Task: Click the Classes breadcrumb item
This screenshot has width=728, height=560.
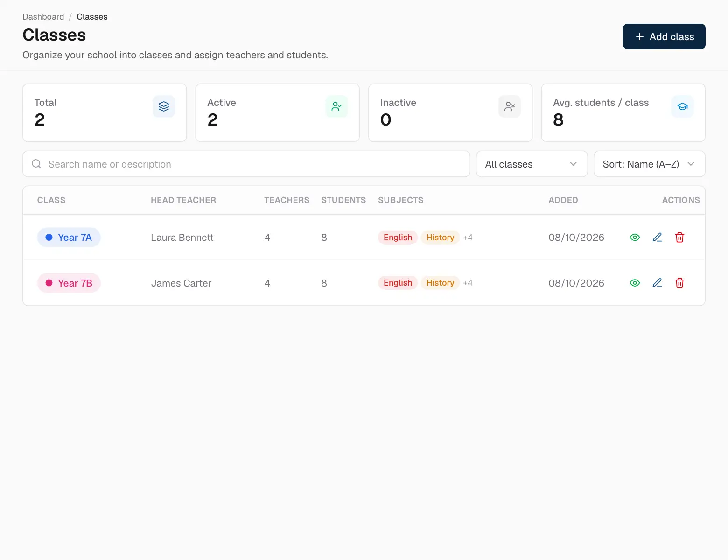Action: (92, 17)
